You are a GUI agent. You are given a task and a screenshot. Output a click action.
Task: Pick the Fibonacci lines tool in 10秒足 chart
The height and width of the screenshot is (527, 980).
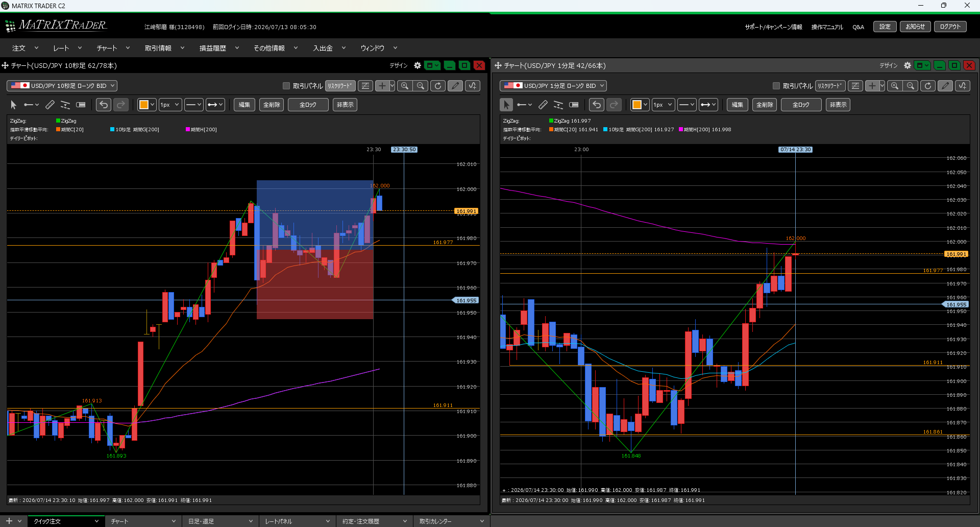(x=65, y=105)
